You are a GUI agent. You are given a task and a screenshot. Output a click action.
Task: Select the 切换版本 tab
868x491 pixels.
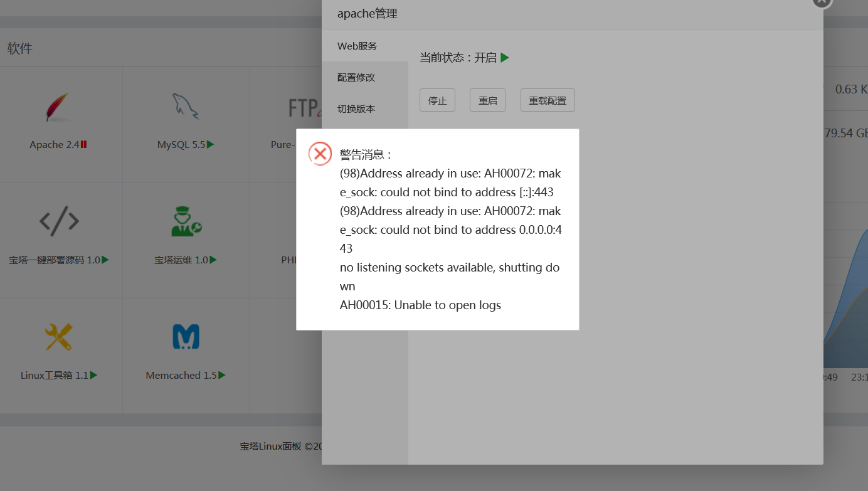(x=365, y=108)
